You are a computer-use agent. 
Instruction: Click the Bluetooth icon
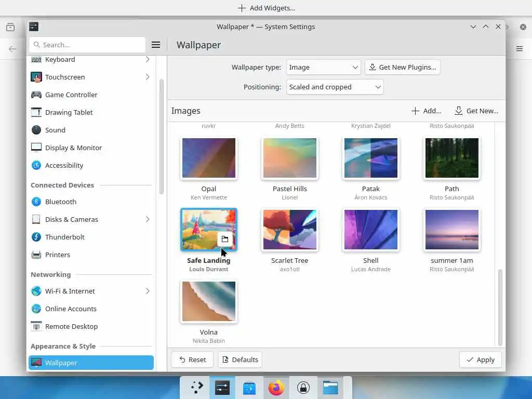[x=36, y=202]
